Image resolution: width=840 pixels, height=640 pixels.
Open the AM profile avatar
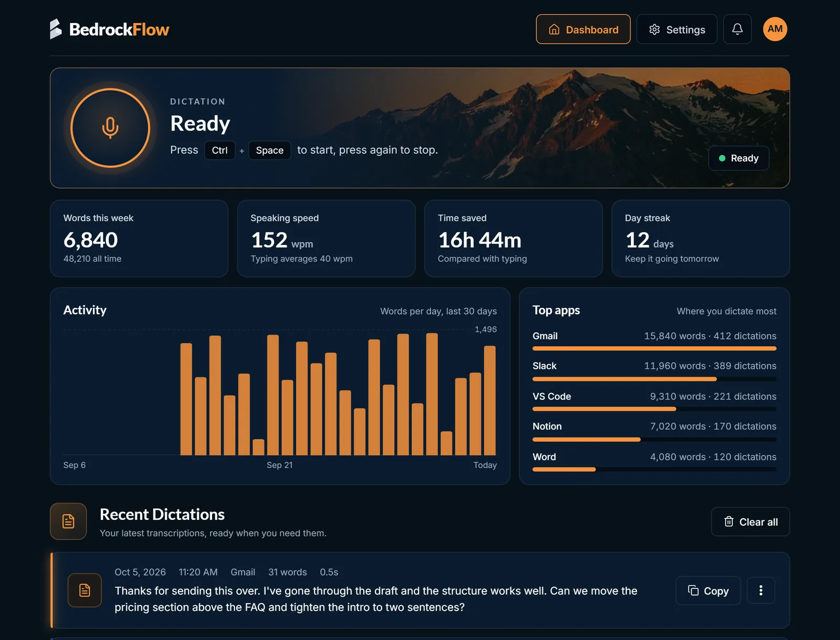775,29
